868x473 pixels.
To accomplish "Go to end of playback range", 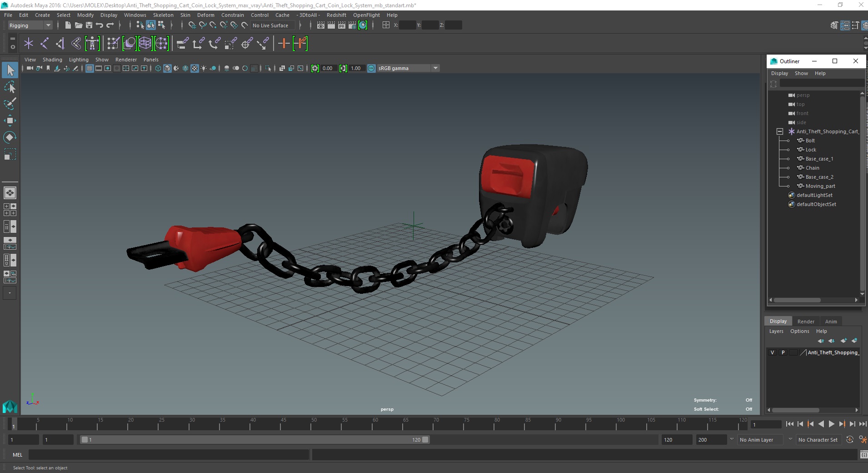I will point(862,424).
